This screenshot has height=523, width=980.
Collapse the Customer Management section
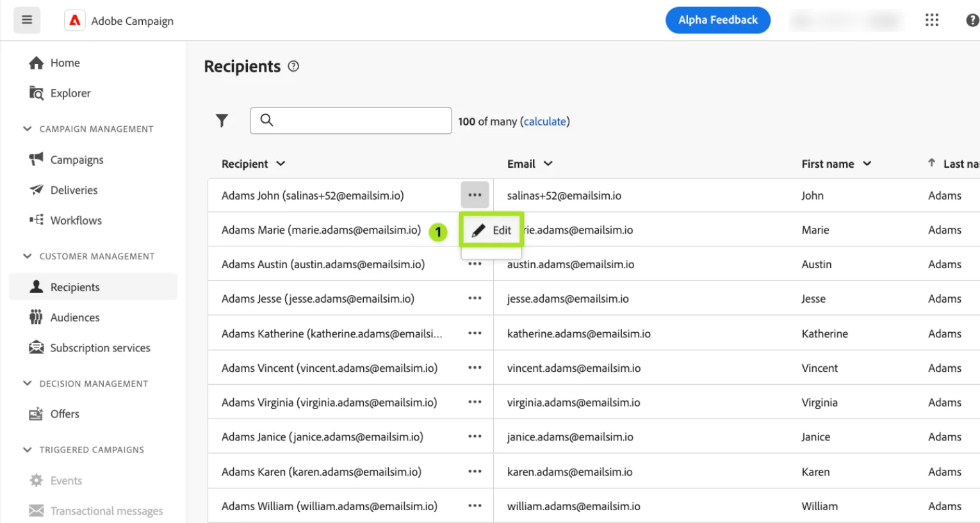[27, 256]
